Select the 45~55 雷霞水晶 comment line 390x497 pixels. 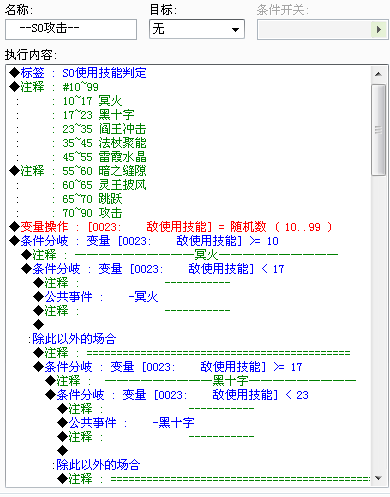pos(81,157)
